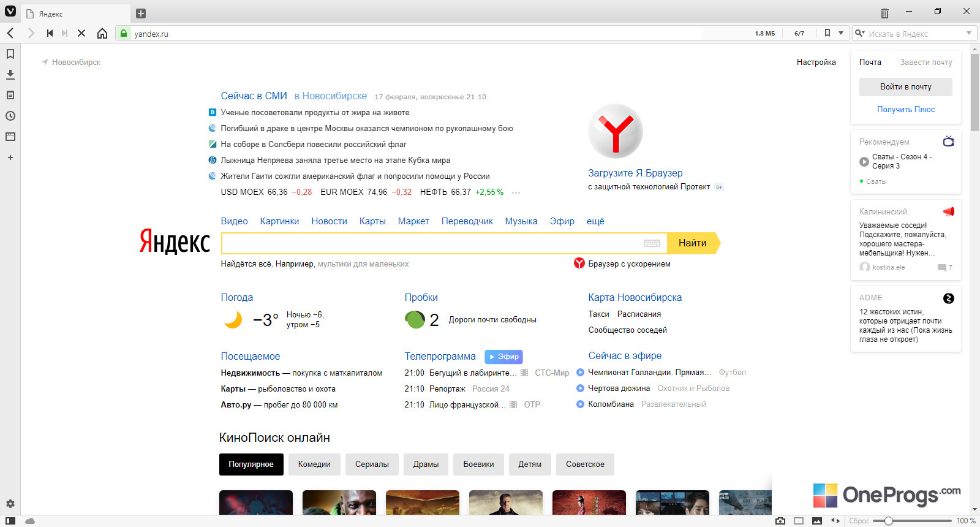
Task: Toggle image loading in the status bar
Action: (817, 521)
